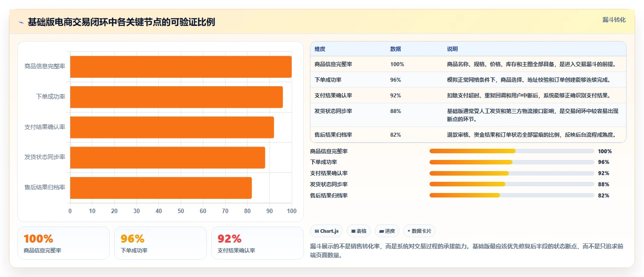Click the chart y-axis label 商品信息完整率
Screen dimensions: 644x277
45,66
